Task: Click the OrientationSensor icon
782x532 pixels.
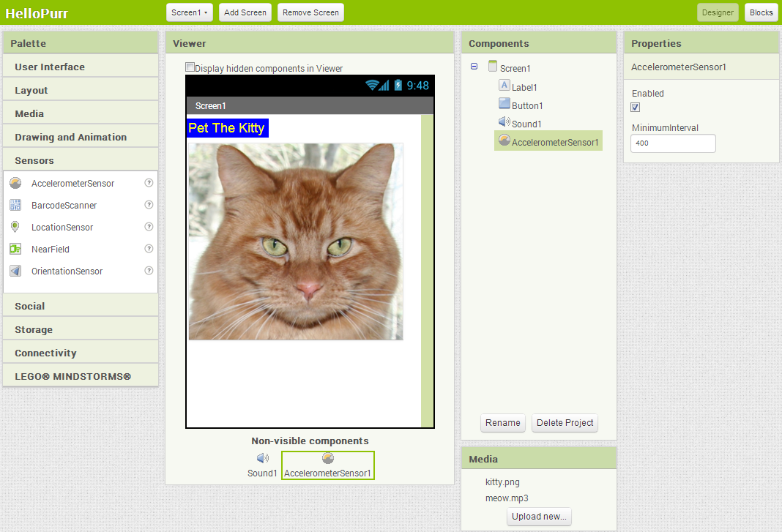Action: tap(15, 271)
